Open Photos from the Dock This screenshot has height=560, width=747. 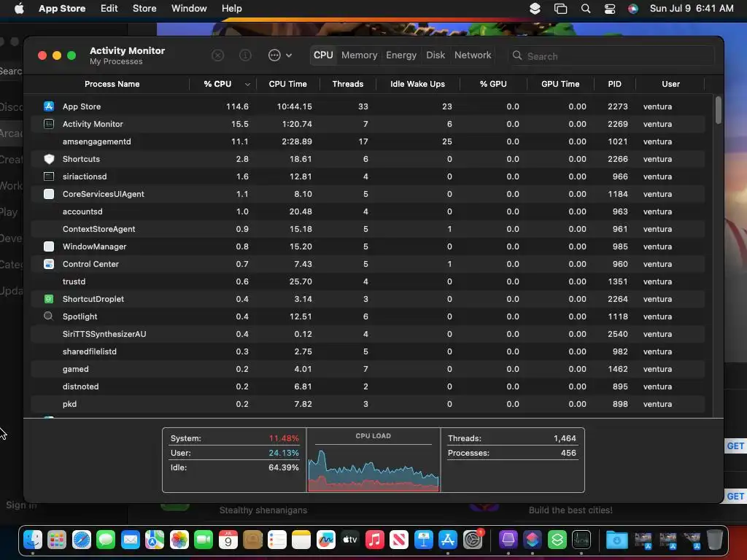point(179,540)
